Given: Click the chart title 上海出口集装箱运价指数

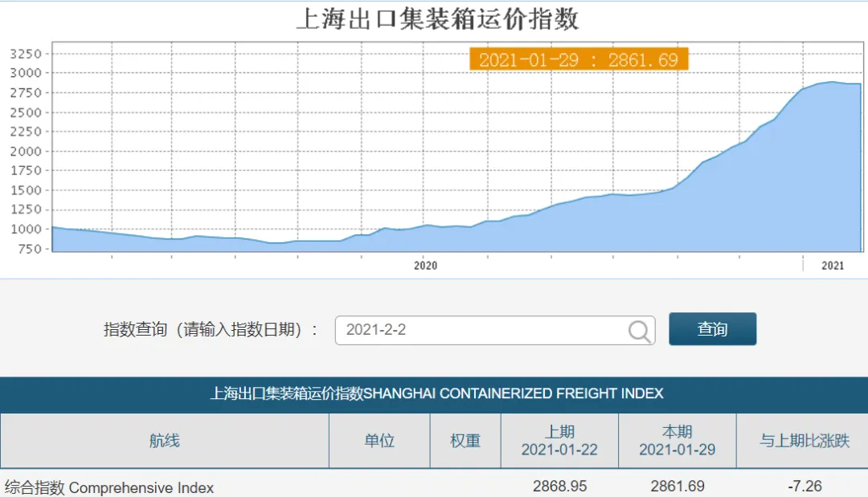Looking at the screenshot, I should [x=437, y=18].
